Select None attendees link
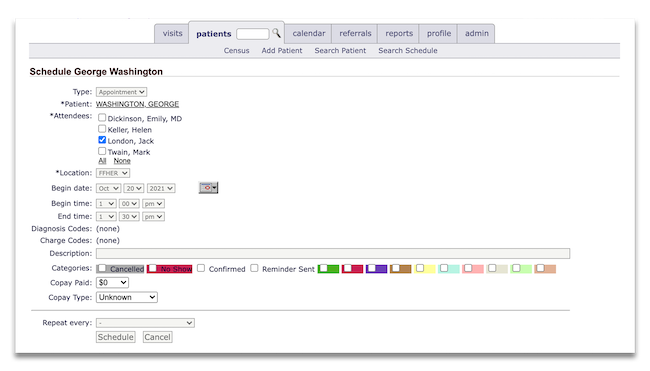The image size is (650, 371). click(122, 161)
